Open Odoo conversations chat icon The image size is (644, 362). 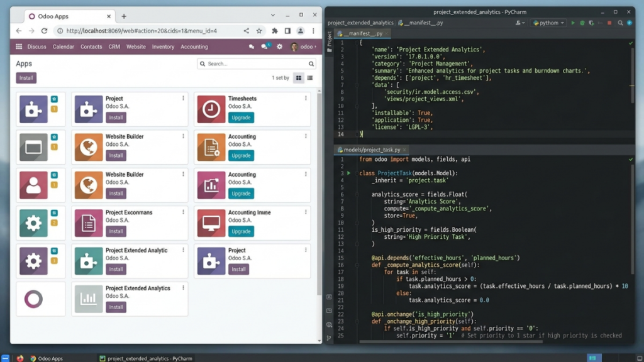pos(252,47)
